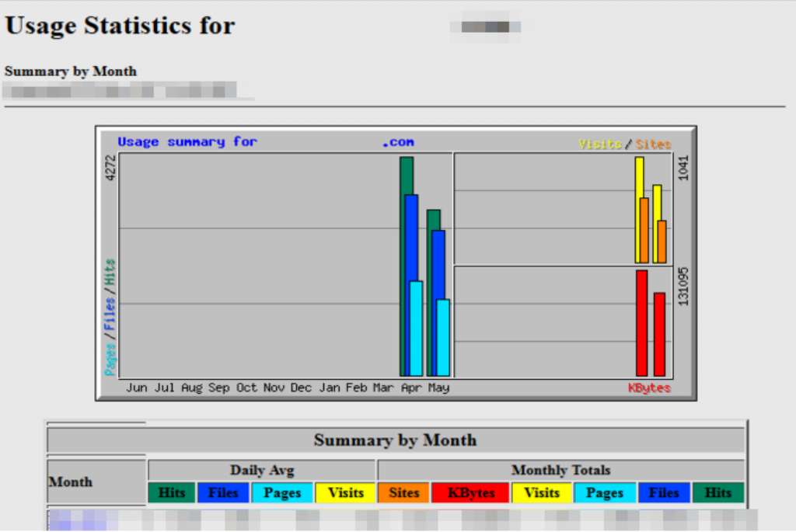Click the orange Sites column header
The width and height of the screenshot is (796, 532).
[x=403, y=492]
